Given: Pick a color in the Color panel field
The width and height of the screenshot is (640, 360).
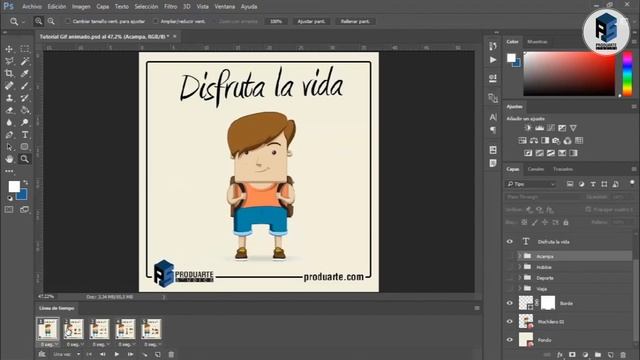Looking at the screenshot, I should point(569,74).
